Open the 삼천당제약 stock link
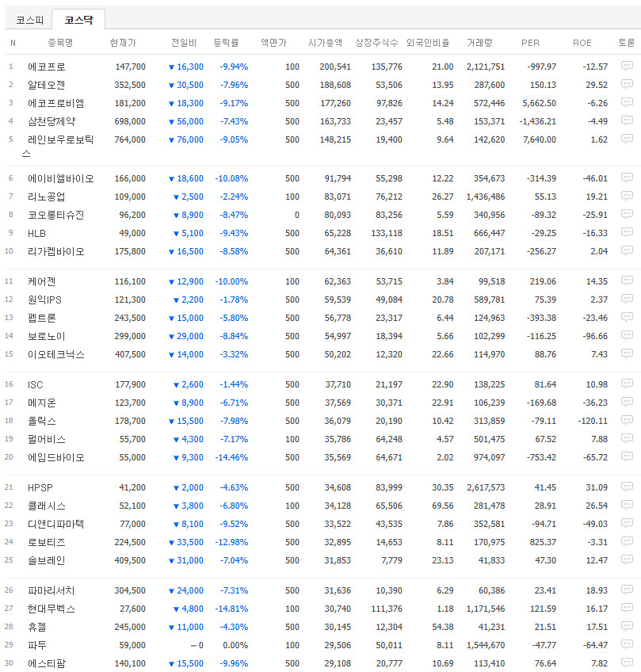Image resolution: width=641 pixels, height=672 pixels. (52, 121)
